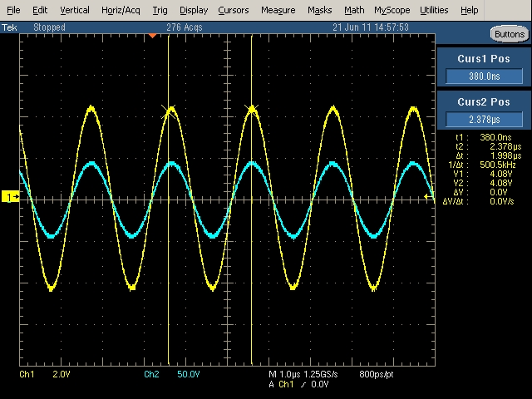Open the Masks menu
The width and height of the screenshot is (532, 399).
point(319,10)
